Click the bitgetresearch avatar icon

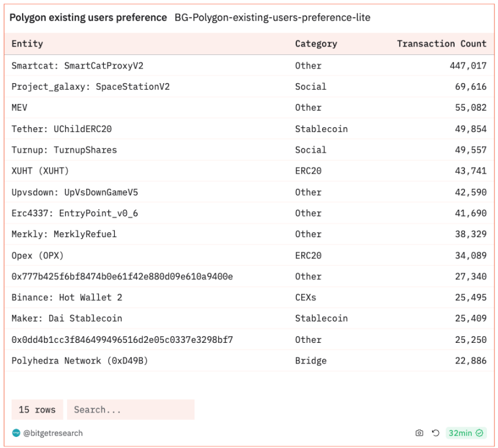[x=16, y=433]
